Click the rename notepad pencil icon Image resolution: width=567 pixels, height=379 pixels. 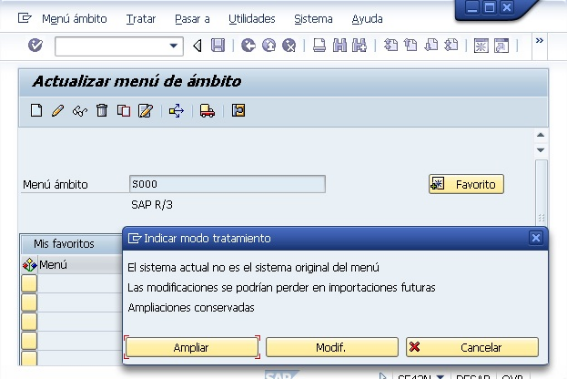click(145, 111)
